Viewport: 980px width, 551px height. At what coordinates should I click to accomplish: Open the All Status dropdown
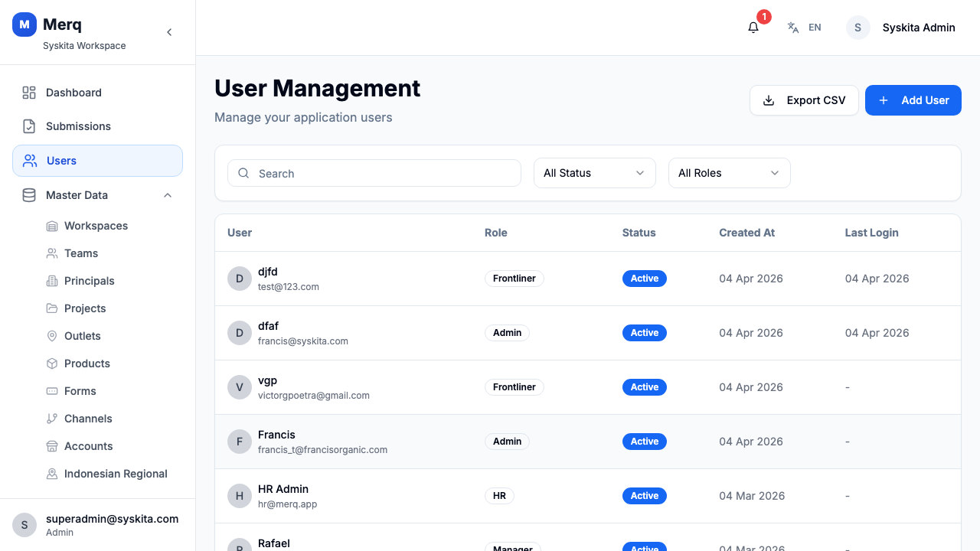click(595, 173)
